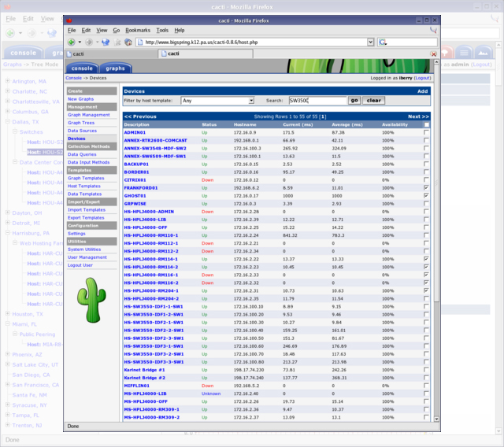Click the << Previous pagination link

[140, 116]
